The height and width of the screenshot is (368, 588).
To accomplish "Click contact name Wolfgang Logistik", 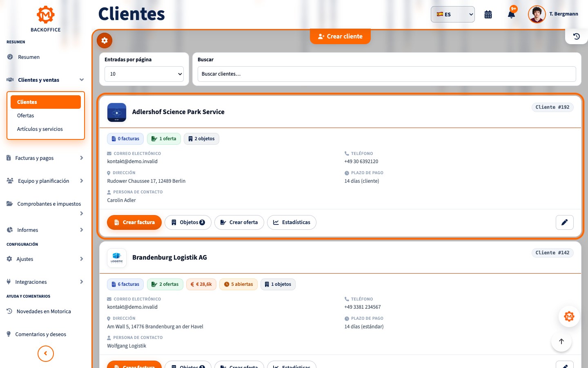I will [127, 346].
